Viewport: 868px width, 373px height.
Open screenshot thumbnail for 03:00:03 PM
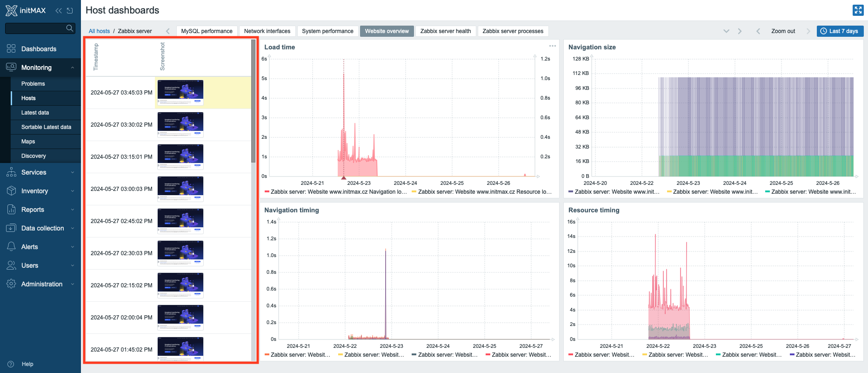(180, 189)
